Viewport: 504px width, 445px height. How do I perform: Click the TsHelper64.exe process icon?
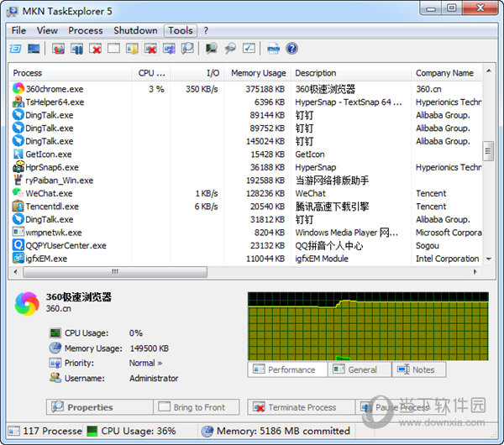point(18,102)
